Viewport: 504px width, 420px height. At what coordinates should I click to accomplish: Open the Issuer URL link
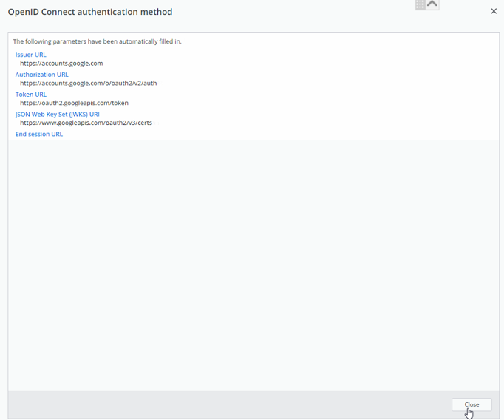31,55
